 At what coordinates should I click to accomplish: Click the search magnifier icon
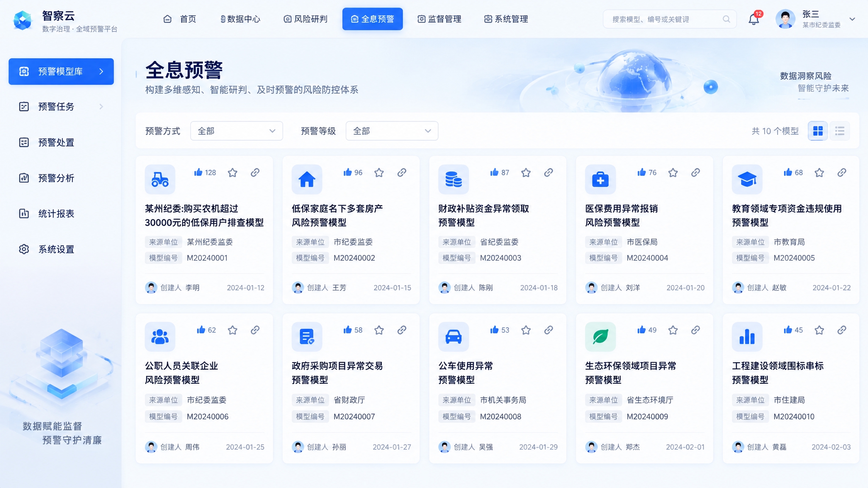[x=726, y=19]
